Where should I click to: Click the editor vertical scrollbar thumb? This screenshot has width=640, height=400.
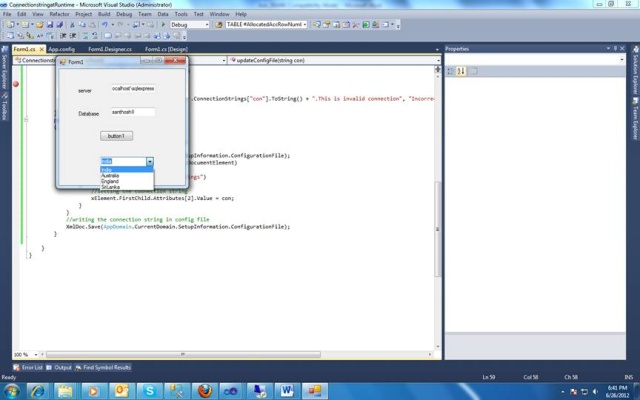coord(438,229)
